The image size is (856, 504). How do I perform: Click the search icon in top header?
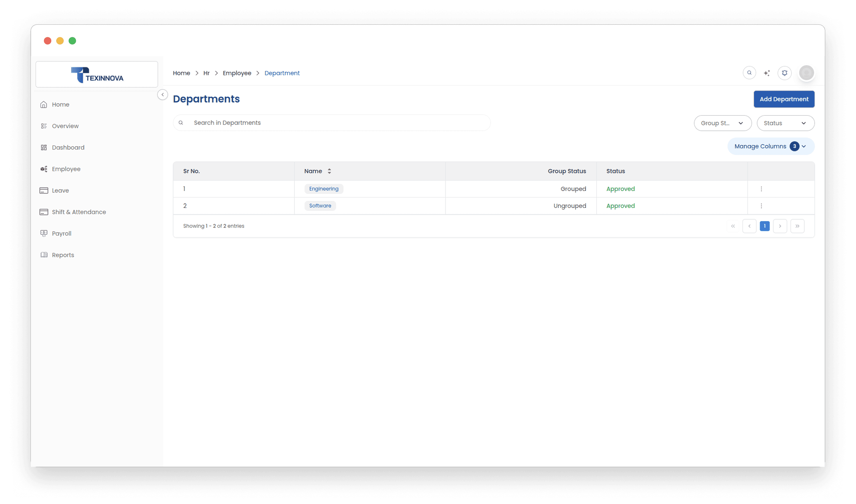(749, 73)
